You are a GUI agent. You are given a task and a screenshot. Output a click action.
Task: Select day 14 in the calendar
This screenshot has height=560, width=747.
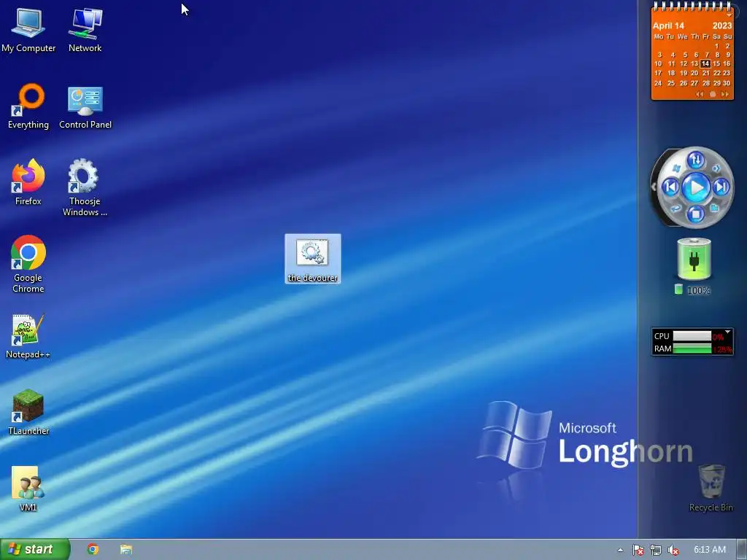pyautogui.click(x=705, y=64)
